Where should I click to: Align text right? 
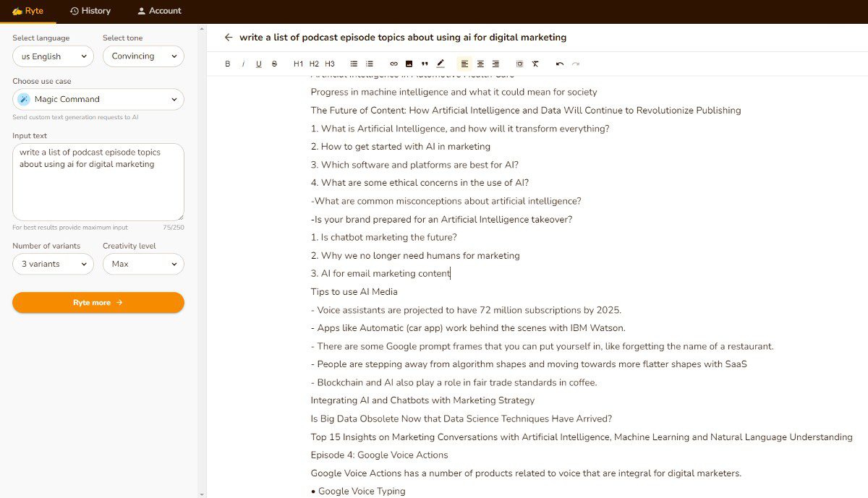pyautogui.click(x=495, y=64)
